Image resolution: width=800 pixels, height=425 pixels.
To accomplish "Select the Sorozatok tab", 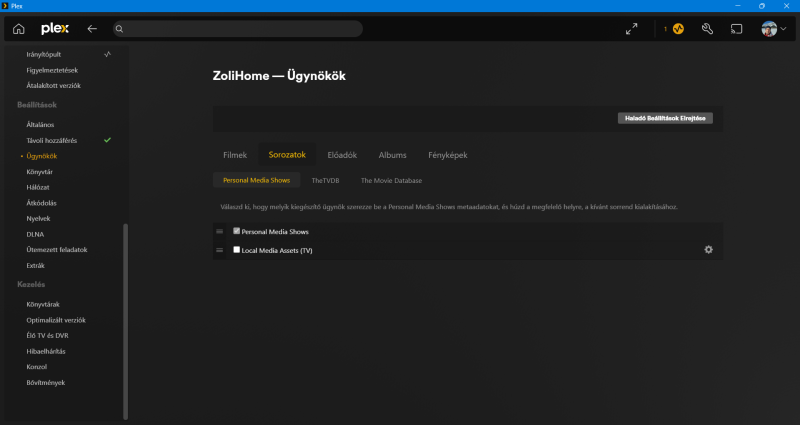I will 287,155.
